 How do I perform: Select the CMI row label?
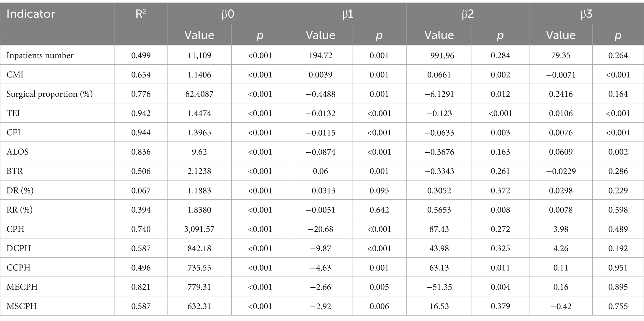15,75
